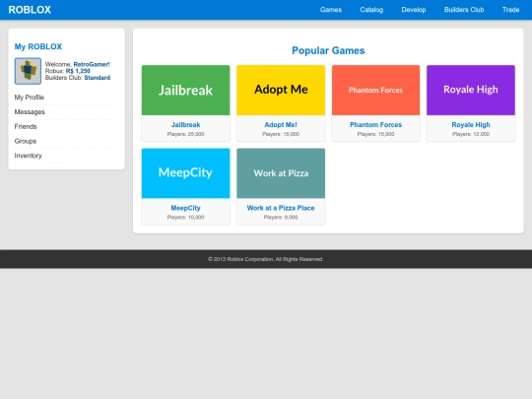Click the RetroGamer avatar image
Image resolution: width=532 pixels, height=399 pixels.
pos(28,71)
